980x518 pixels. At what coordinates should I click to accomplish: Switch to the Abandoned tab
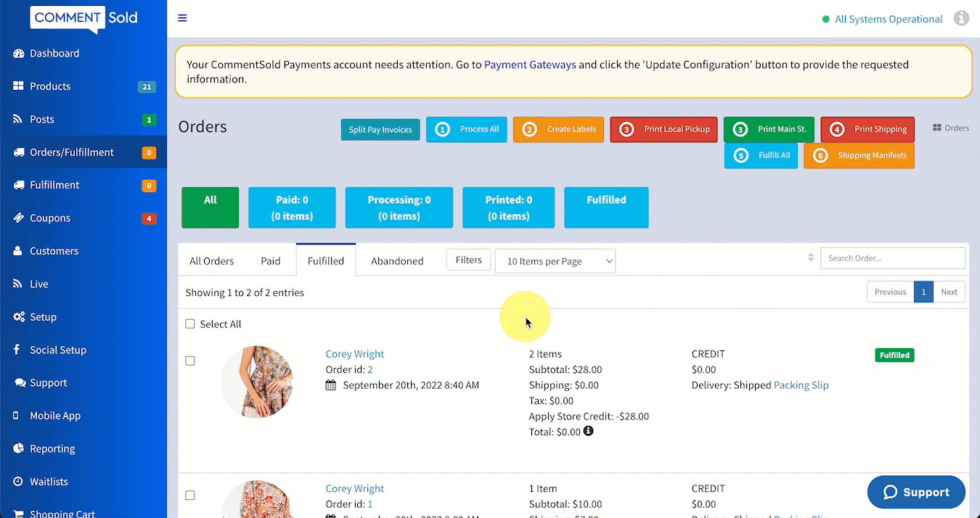397,261
